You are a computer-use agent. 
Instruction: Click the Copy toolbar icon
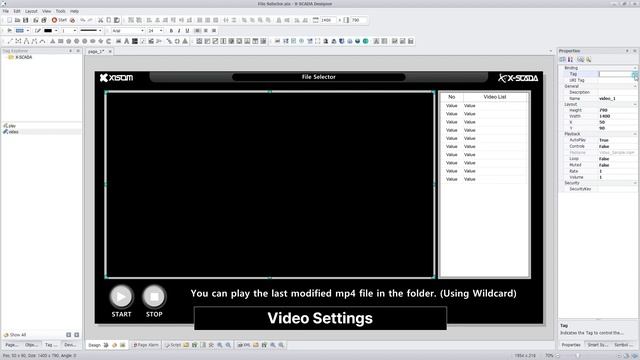[x=109, y=20]
